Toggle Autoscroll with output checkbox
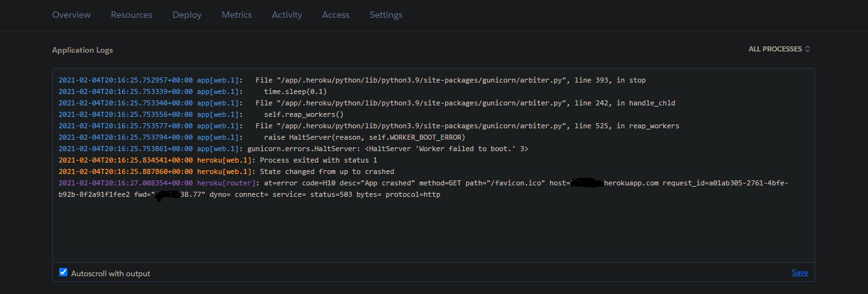Viewport: 868px width, 294px height. 63,272
